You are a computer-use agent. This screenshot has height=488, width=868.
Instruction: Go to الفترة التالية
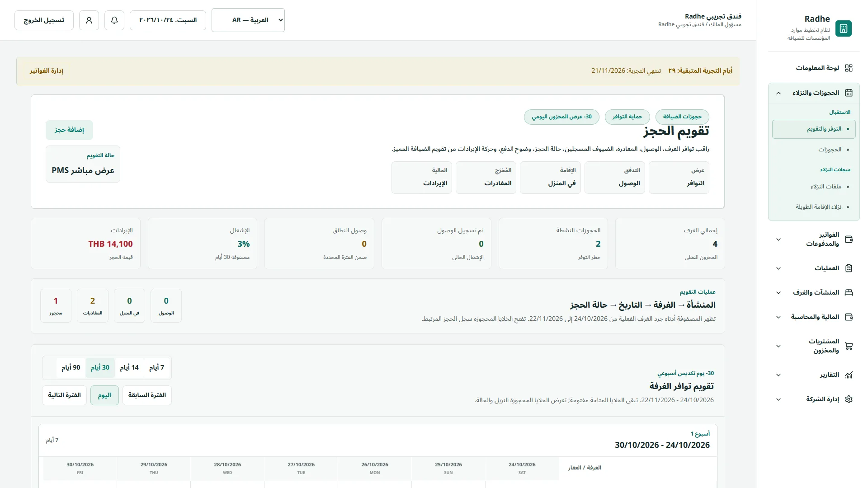click(x=64, y=395)
